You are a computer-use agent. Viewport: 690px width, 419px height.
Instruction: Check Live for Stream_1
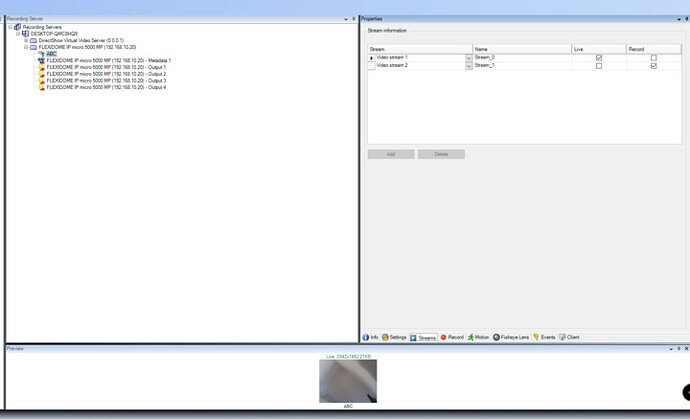coord(599,66)
